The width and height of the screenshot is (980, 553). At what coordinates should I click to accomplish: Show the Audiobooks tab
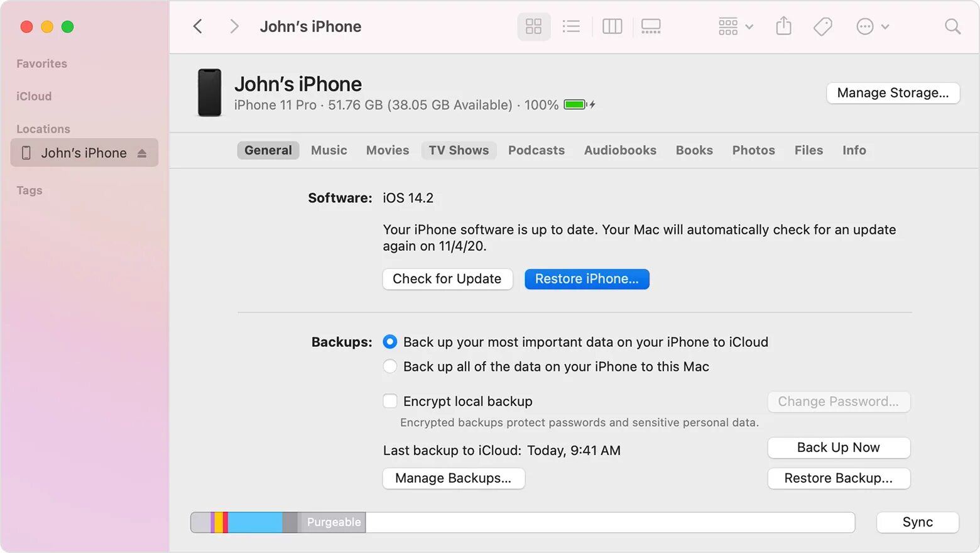(620, 150)
